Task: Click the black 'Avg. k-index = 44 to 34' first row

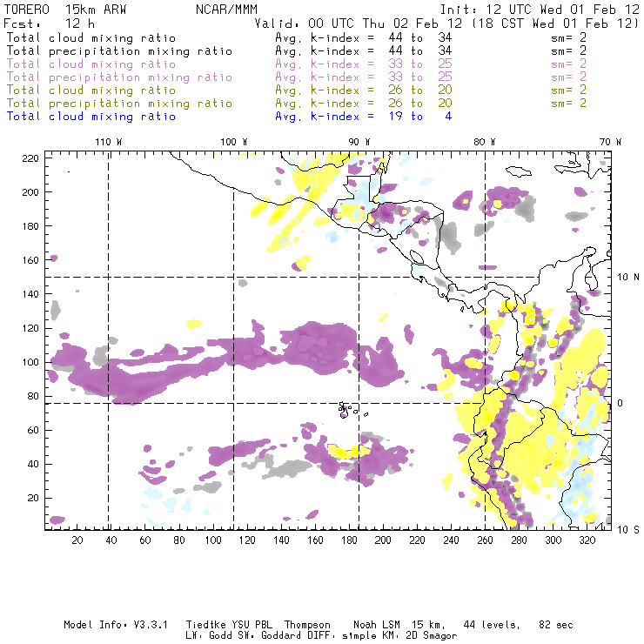Action: (364, 37)
